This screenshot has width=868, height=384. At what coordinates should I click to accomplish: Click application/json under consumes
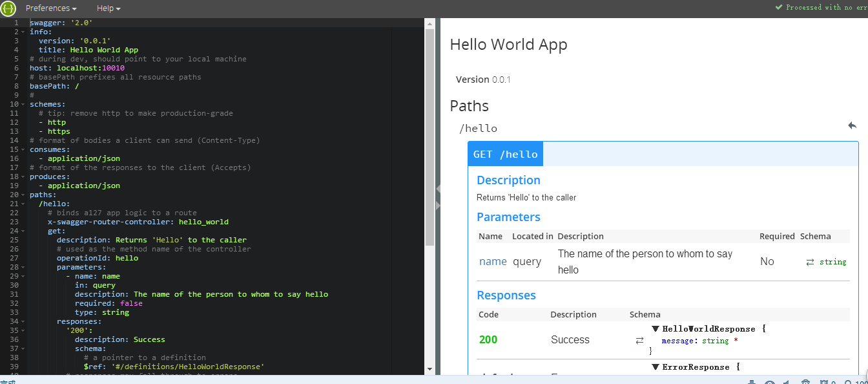(84, 158)
